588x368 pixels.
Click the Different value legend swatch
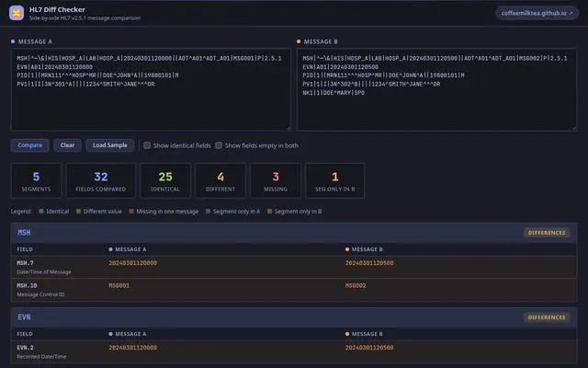[x=78, y=212]
